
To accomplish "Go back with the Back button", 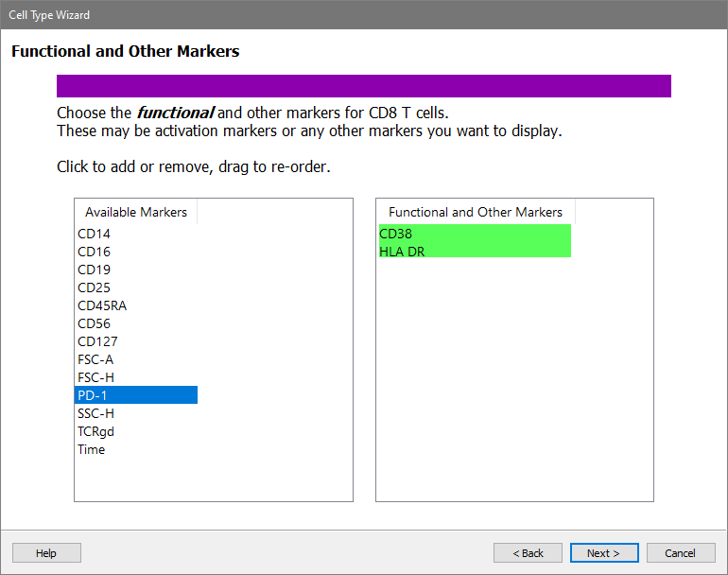I will (x=528, y=553).
